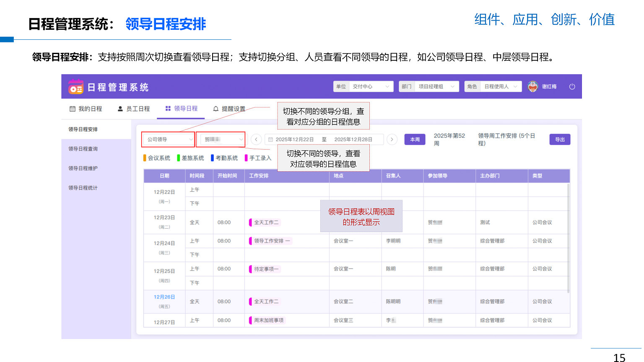Image resolution: width=644 pixels, height=362 pixels.
Task: Click the 本周 button
Action: (x=415, y=140)
